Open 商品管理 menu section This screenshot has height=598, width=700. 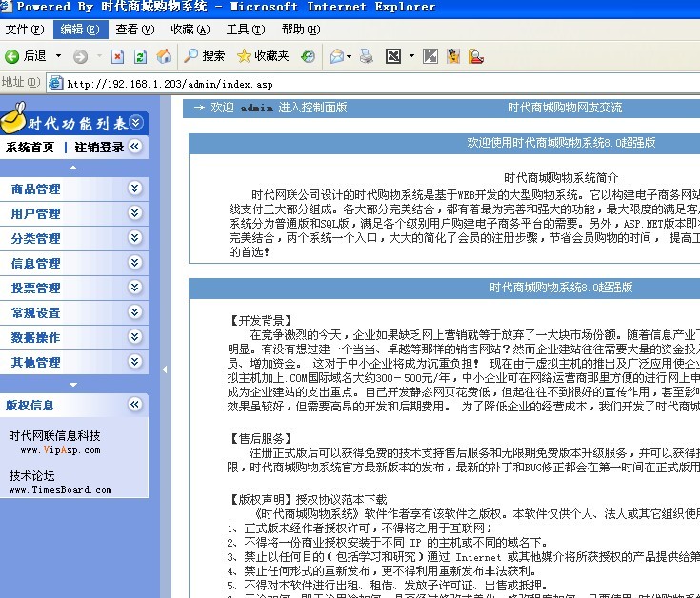click(x=36, y=189)
